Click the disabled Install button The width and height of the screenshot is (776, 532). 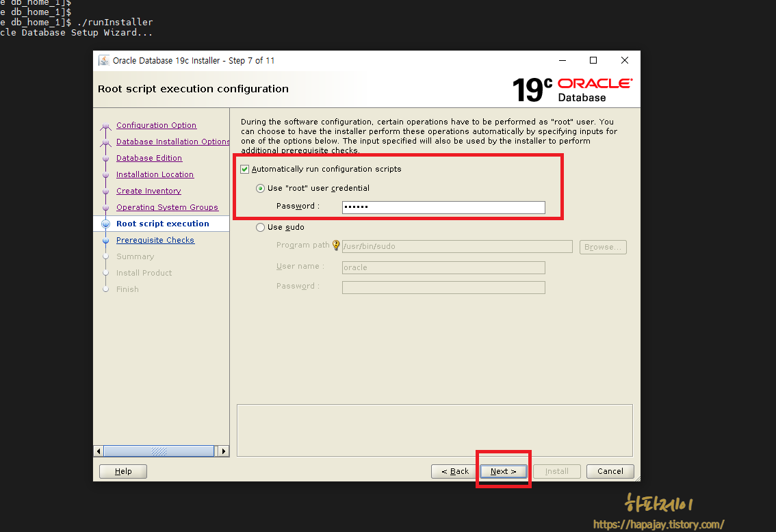tap(557, 471)
